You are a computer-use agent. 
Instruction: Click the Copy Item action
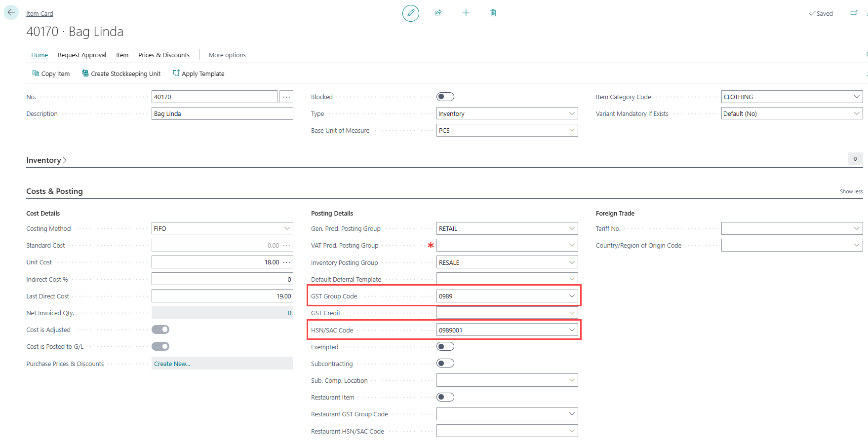point(51,73)
